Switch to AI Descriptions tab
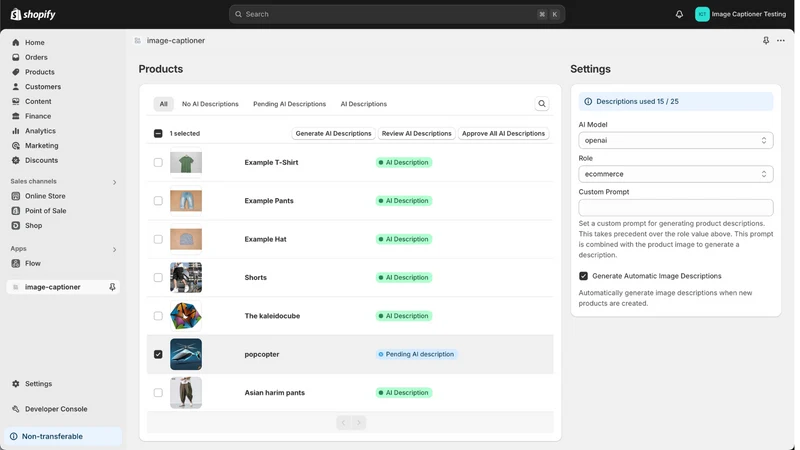This screenshot has width=800, height=450. point(364,104)
